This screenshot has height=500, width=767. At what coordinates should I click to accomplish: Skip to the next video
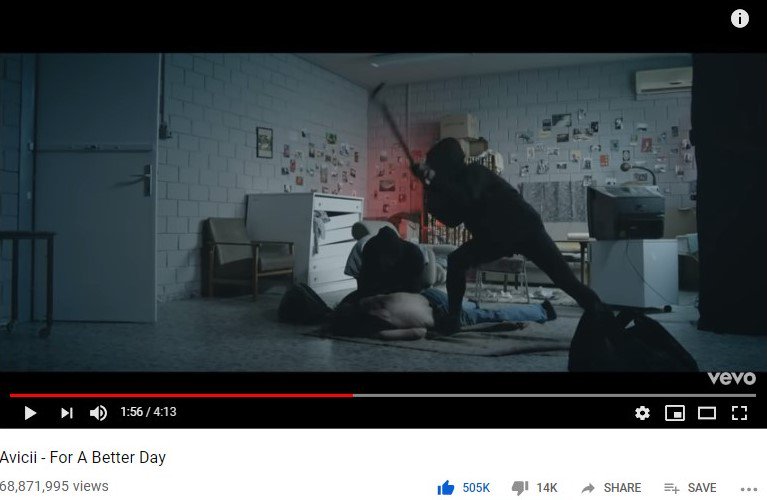pyautogui.click(x=67, y=413)
